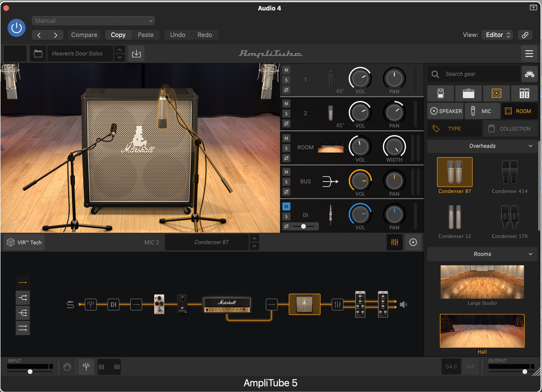
Task: Open the VIR Tech cube view
Action: pos(24,242)
